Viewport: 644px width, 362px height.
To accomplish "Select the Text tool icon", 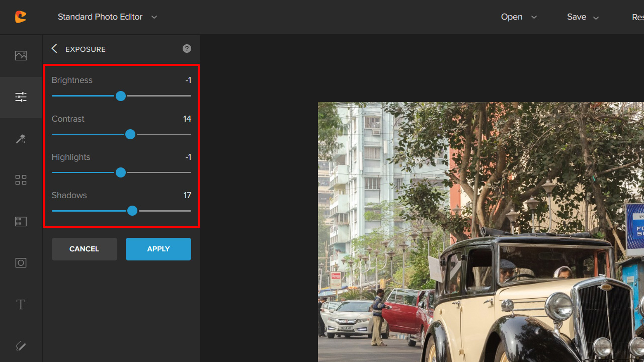I will coord(21,305).
